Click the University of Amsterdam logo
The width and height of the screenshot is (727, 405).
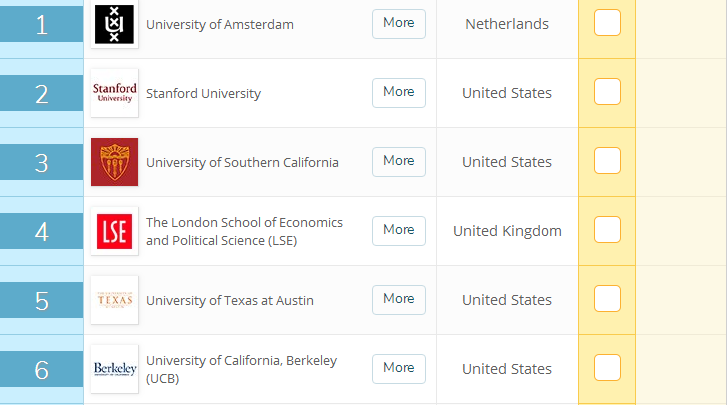[114, 24]
